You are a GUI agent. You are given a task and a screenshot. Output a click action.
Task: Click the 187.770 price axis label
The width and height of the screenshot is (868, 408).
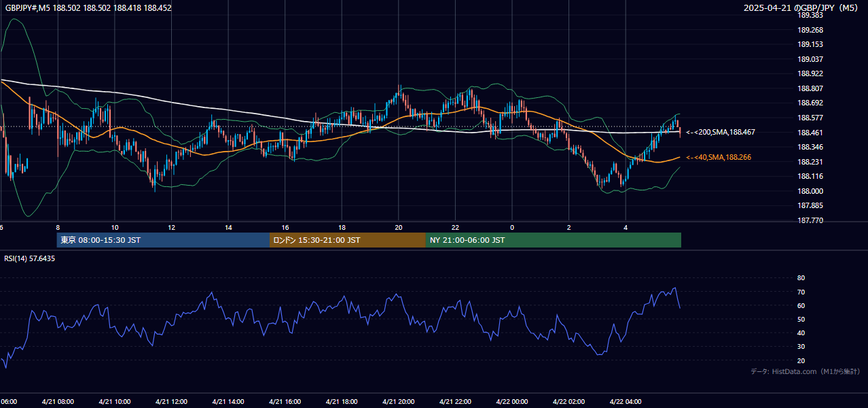tap(810, 220)
